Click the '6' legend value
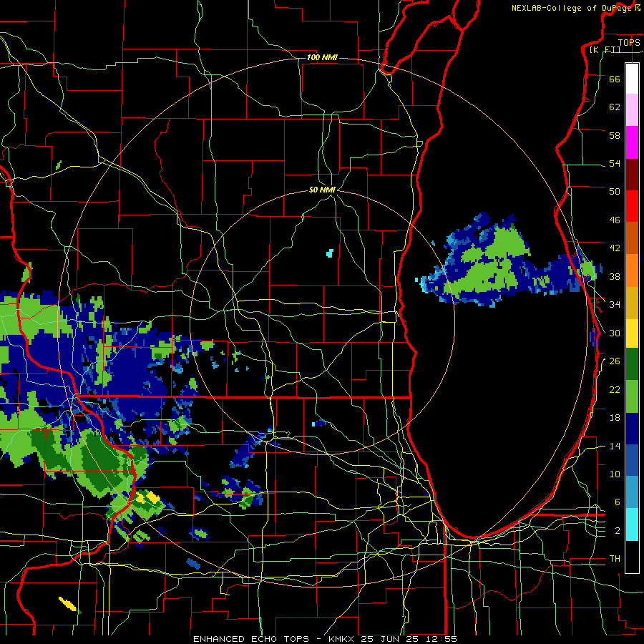 pos(618,502)
